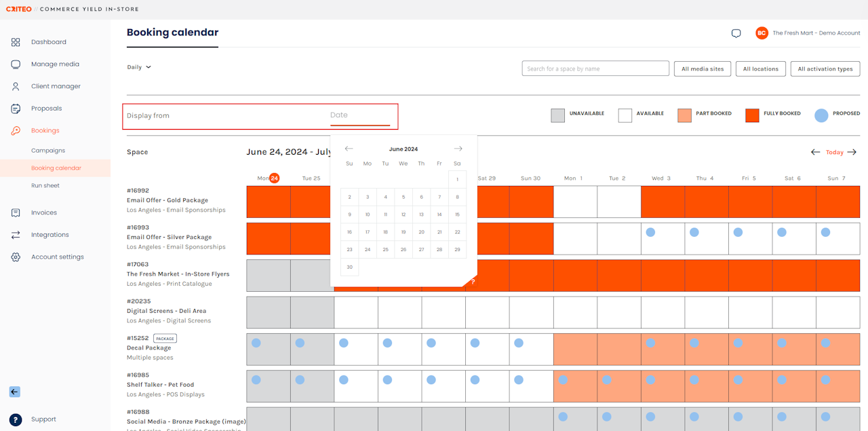The width and height of the screenshot is (868, 431).
Task: Open Support help icon
Action: tap(16, 419)
